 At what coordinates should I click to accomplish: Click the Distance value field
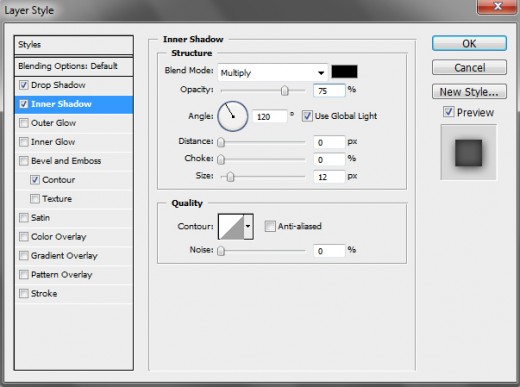pos(329,142)
